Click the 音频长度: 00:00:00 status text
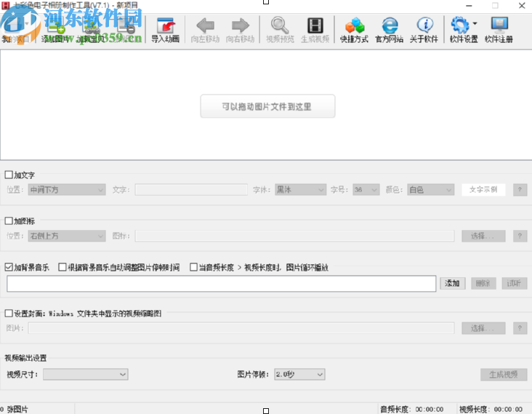Image resolution: width=532 pixels, height=414 pixels. pos(412,409)
